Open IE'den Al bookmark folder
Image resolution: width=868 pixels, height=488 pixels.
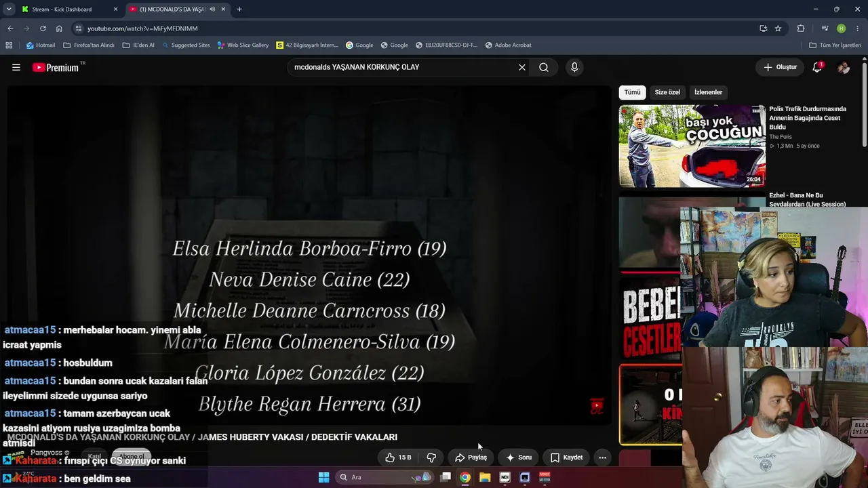click(x=138, y=45)
